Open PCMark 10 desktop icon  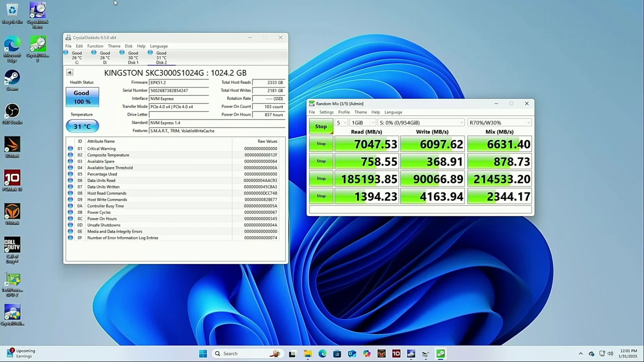pyautogui.click(x=12, y=181)
